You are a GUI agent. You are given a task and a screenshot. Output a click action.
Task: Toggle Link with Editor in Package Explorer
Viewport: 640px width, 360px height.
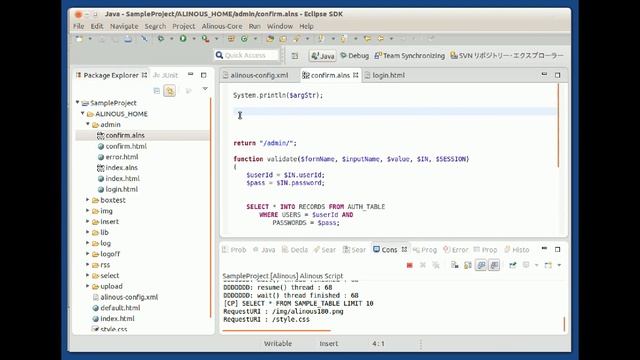coord(170,91)
